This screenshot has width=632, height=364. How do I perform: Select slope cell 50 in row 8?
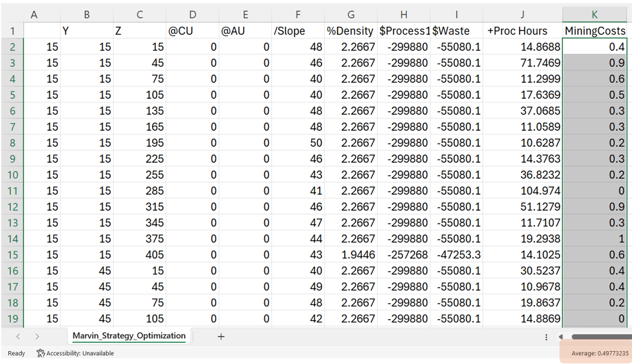(298, 143)
